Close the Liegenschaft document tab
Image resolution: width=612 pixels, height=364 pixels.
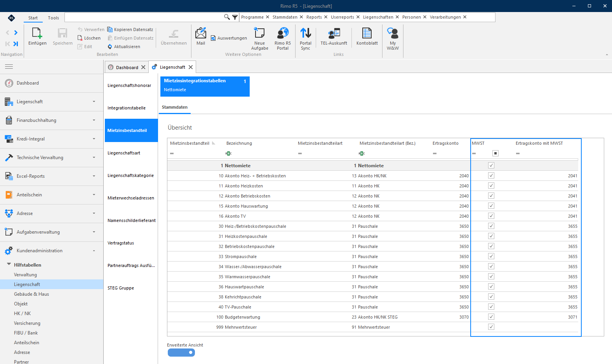point(191,67)
